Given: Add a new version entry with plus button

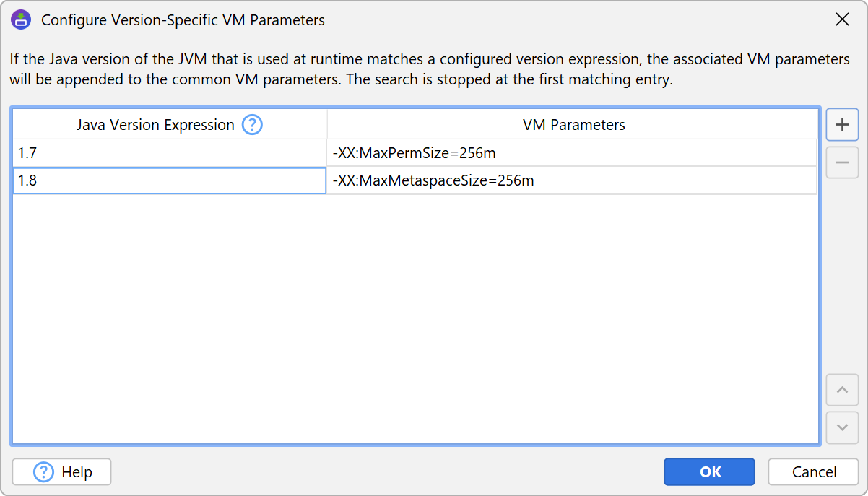Looking at the screenshot, I should [x=842, y=125].
